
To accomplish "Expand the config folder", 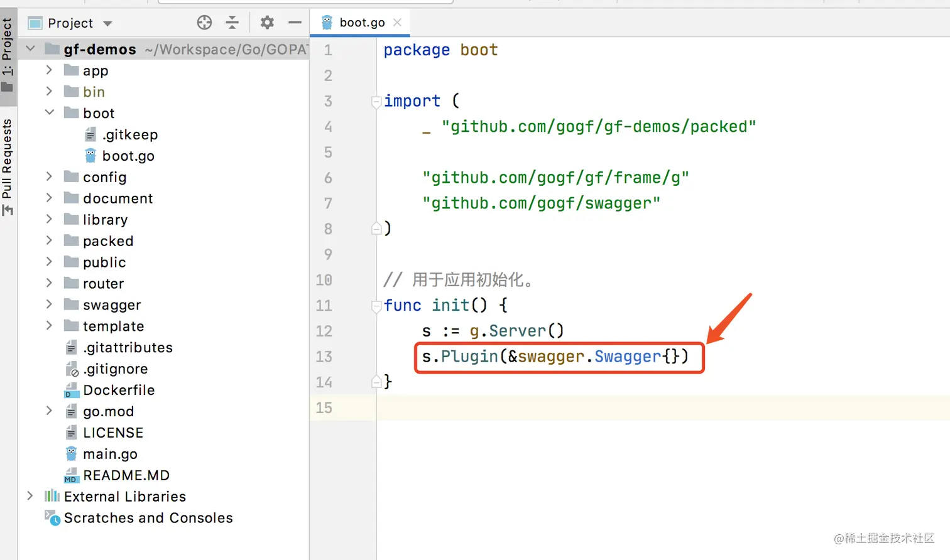I will coord(49,177).
